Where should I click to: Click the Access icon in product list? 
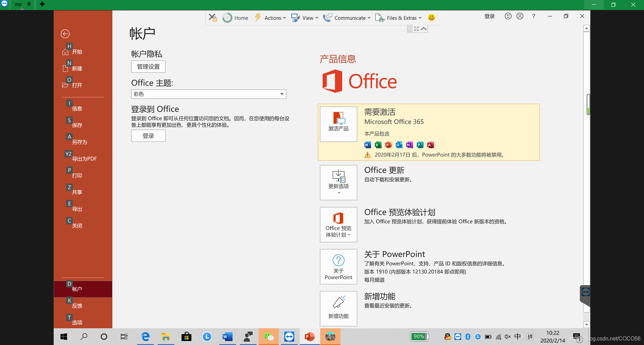tap(431, 145)
